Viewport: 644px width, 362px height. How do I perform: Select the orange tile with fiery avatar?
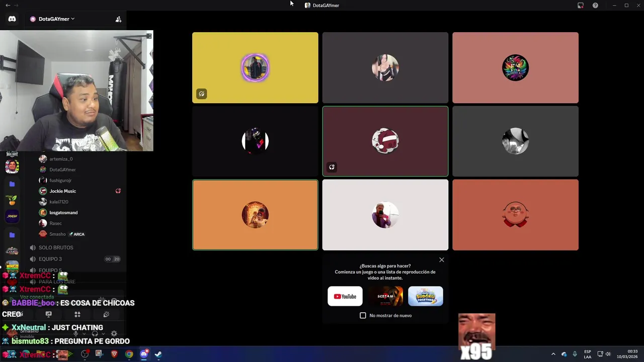click(x=255, y=215)
